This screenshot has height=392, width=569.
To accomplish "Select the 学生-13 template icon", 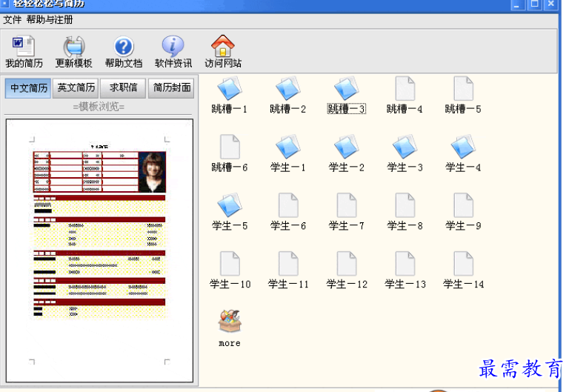I will (405, 264).
